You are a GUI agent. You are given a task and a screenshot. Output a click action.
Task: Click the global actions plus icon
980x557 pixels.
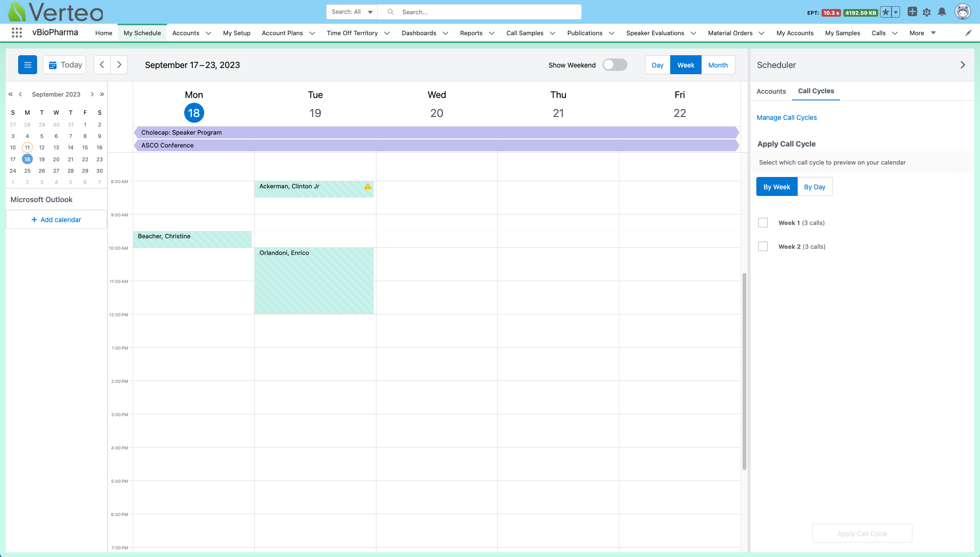[912, 12]
